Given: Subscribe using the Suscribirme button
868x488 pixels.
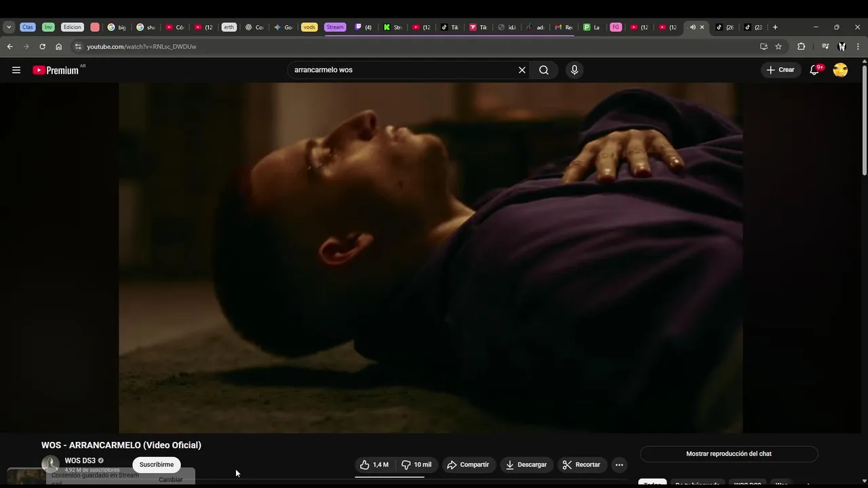Looking at the screenshot, I should coord(157,464).
